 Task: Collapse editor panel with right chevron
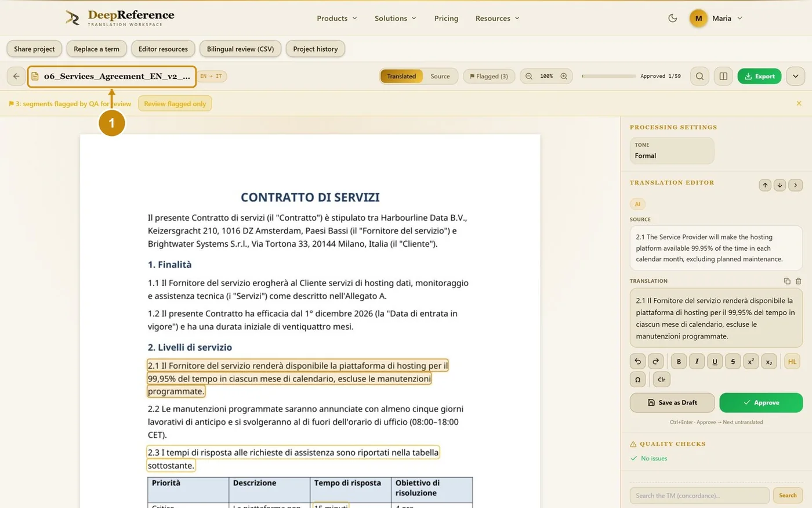pos(796,185)
